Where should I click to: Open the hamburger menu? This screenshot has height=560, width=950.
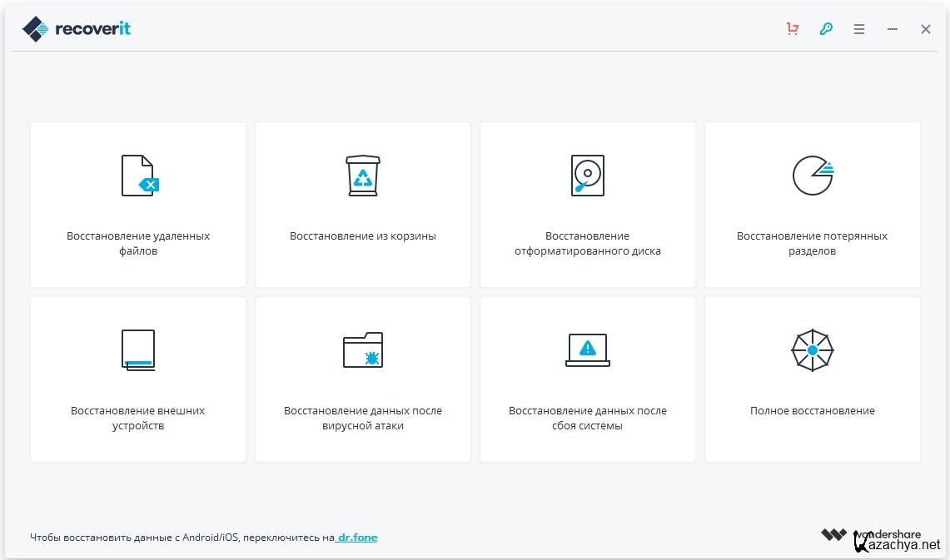pyautogui.click(x=859, y=29)
